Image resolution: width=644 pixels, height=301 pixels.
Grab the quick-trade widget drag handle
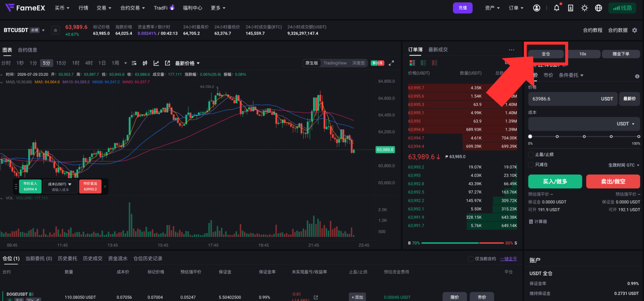[x=16, y=187]
